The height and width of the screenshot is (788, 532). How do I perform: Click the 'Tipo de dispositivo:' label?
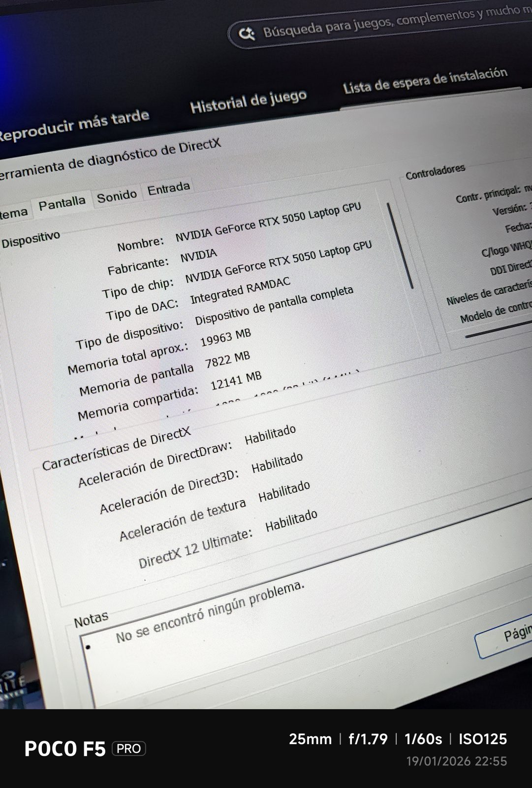coord(129,334)
